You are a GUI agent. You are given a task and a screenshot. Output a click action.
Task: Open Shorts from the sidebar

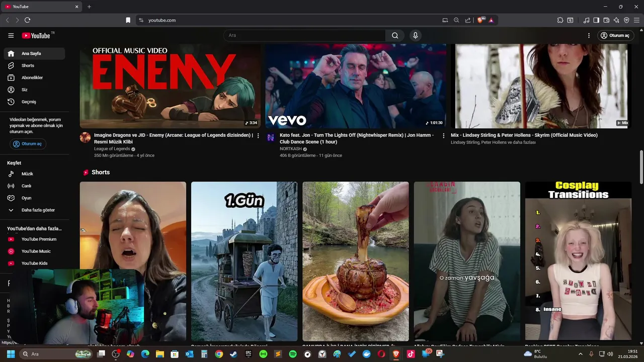pos(34,66)
